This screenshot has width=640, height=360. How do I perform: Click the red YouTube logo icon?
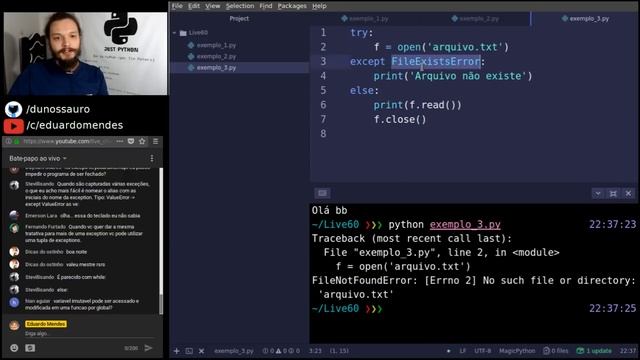[x=13, y=126]
